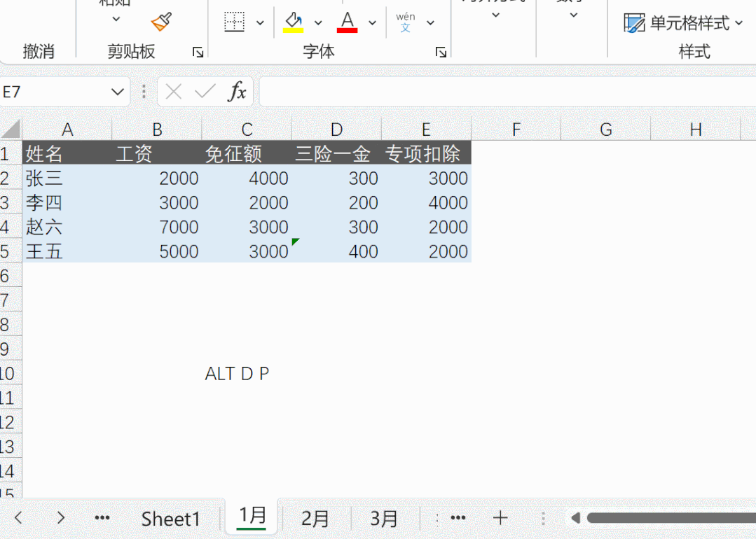Viewport: 756px width, 539px height.
Task: Open the Name Box dropdown
Action: 118,92
